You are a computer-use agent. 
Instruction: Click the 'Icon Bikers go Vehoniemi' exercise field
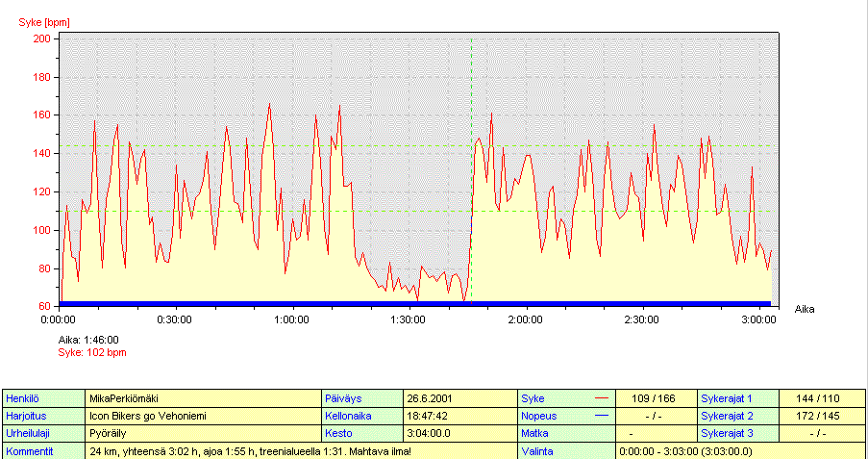click(202, 416)
